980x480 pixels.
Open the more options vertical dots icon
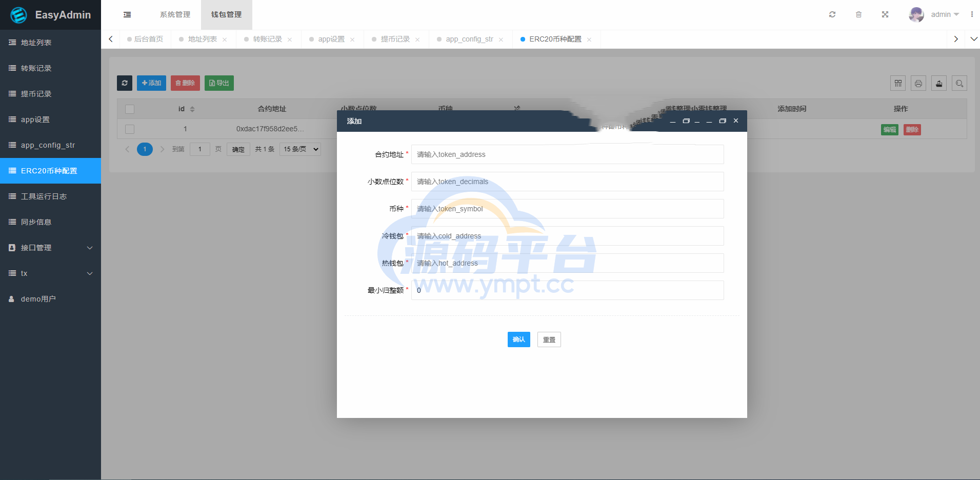click(x=972, y=14)
